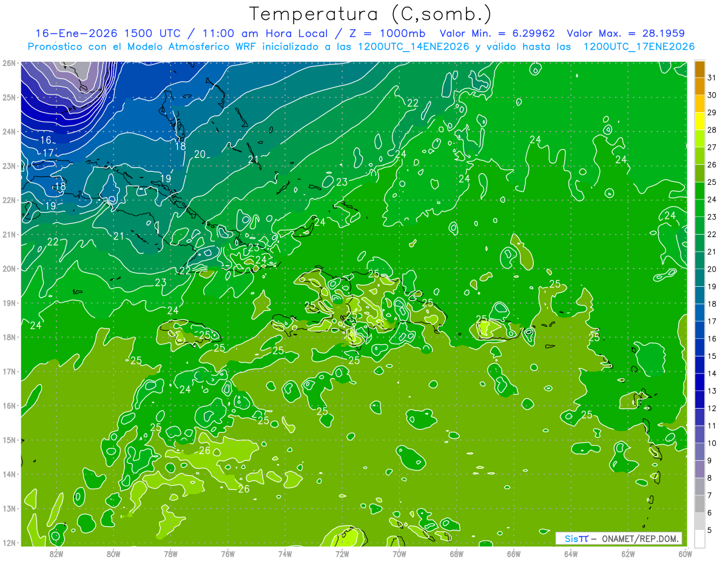
Task: Select the legend swatch between 19 and 20
Action: click(x=699, y=278)
